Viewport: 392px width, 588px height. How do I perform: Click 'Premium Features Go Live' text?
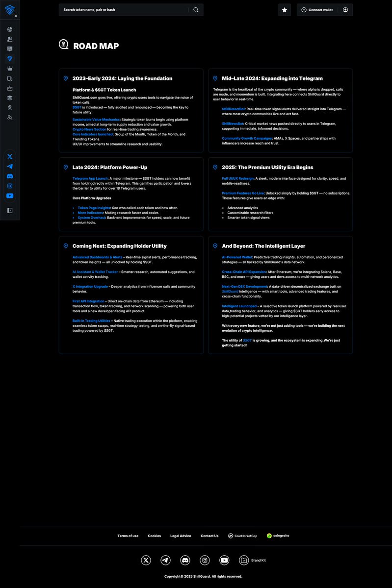pos(243,193)
